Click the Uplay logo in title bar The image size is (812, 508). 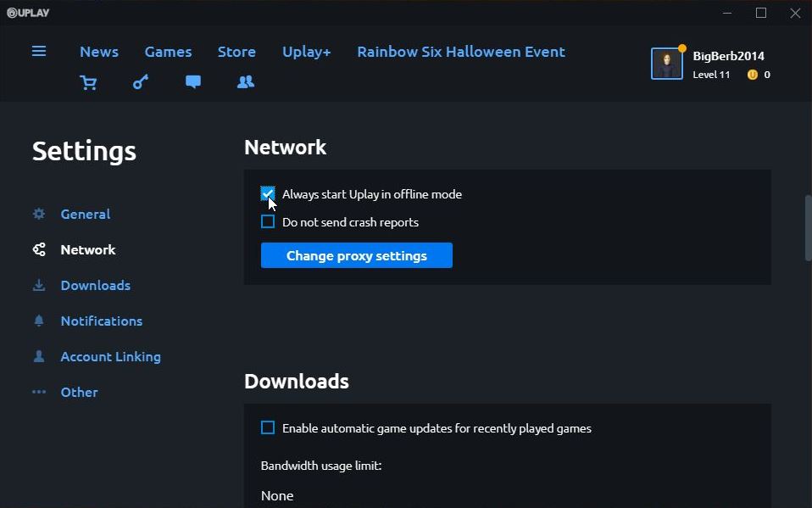click(28, 13)
